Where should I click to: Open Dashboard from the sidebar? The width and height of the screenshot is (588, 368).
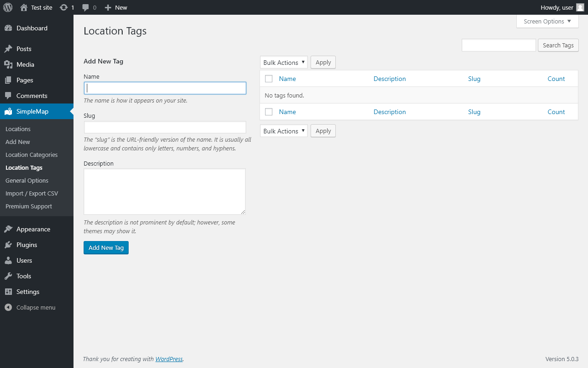32,28
